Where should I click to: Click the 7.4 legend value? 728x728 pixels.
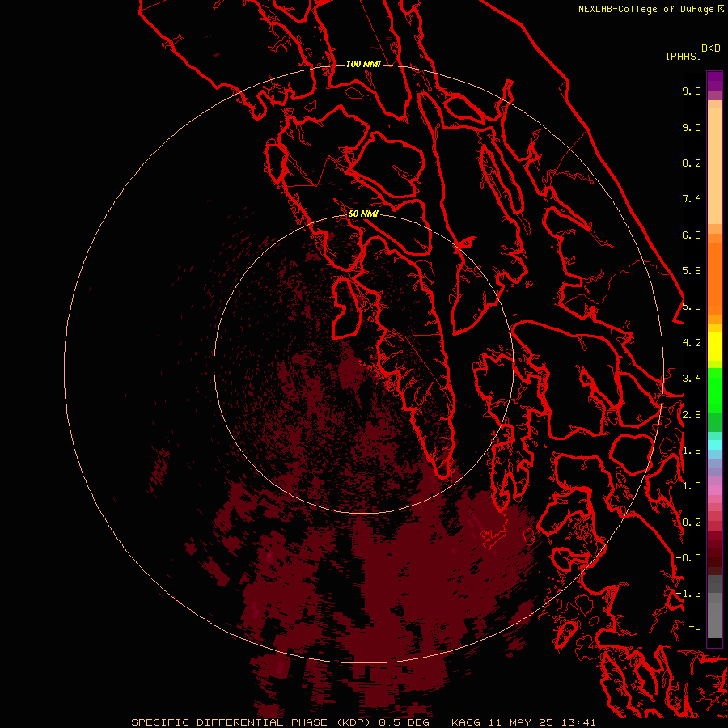(692, 199)
